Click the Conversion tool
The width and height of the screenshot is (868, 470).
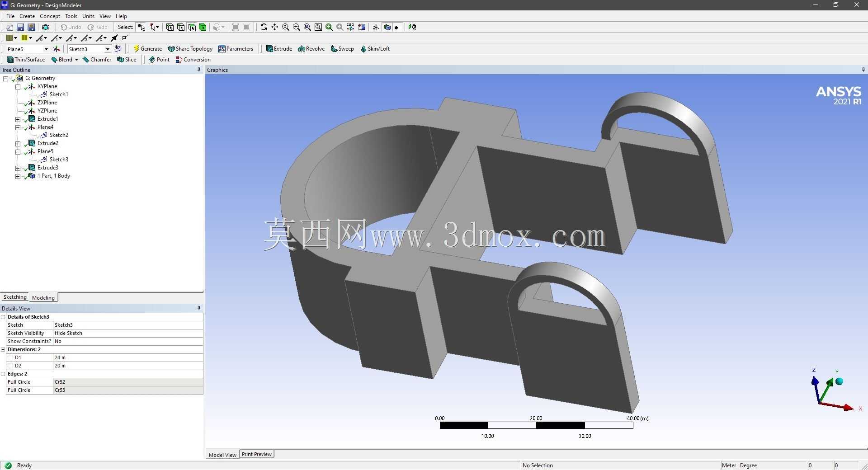[193, 60]
